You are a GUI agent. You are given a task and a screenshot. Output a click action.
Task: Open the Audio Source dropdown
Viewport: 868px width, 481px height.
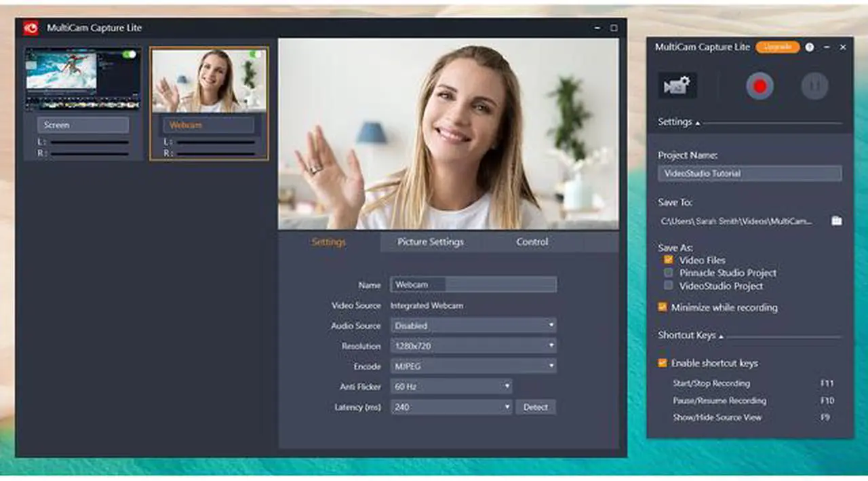(x=473, y=326)
